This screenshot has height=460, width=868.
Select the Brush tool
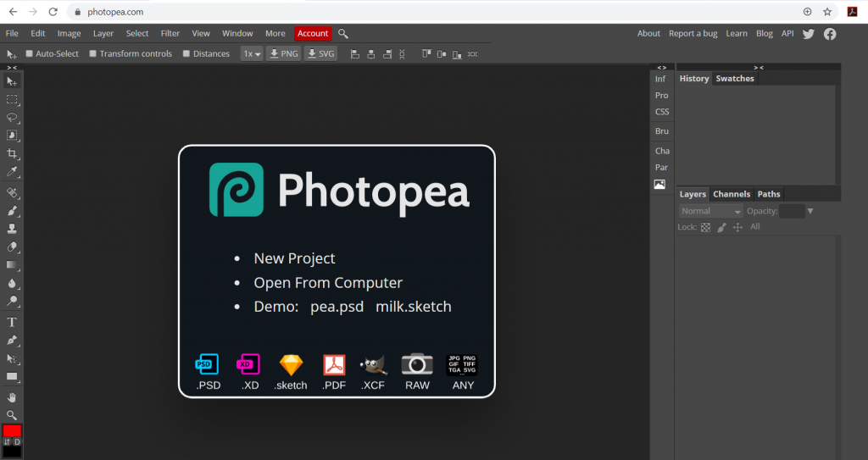point(12,211)
